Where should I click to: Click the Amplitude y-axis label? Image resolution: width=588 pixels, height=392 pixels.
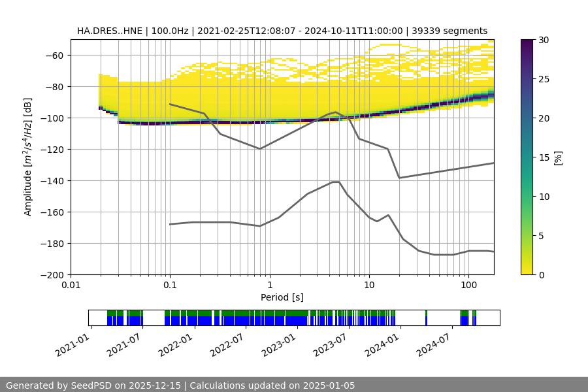(28, 157)
